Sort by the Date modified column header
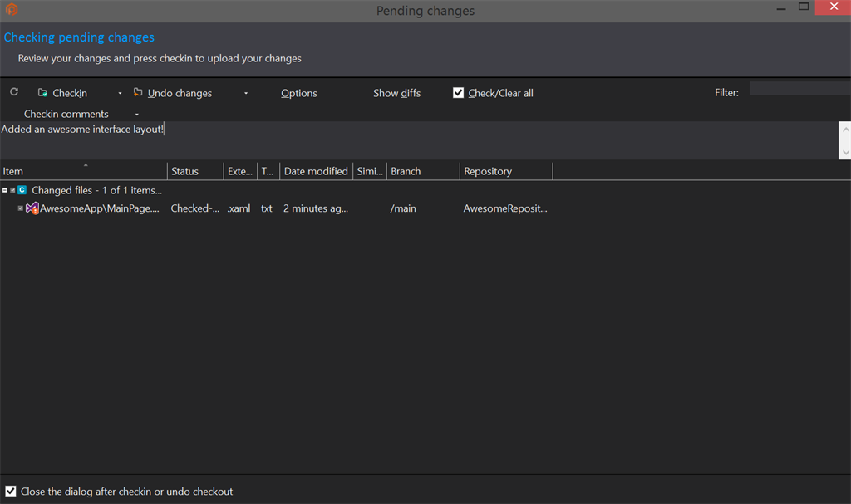This screenshot has width=851, height=504. pos(316,170)
